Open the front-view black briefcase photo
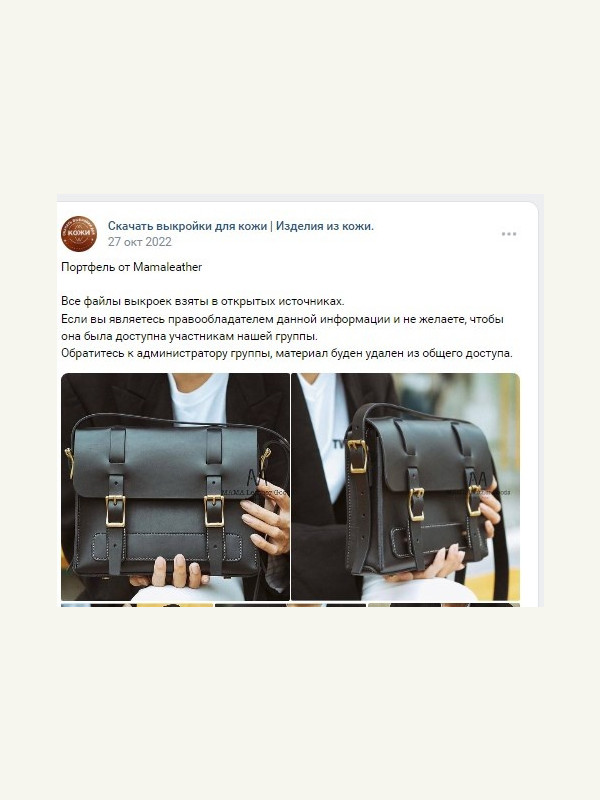Screen dimensions: 600x800 click(x=176, y=487)
